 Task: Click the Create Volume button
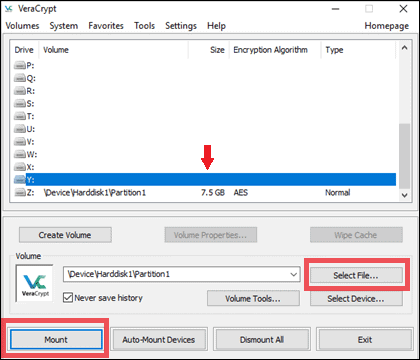coord(65,235)
